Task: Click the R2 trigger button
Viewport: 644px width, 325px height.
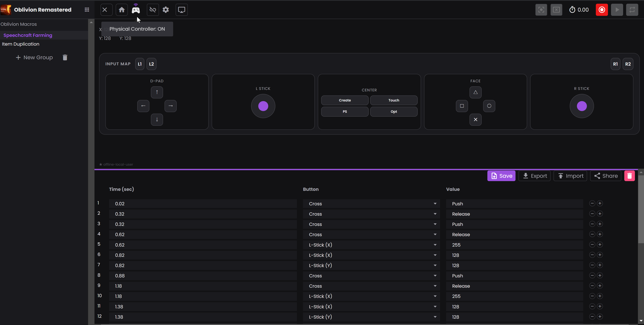Action: (628, 64)
